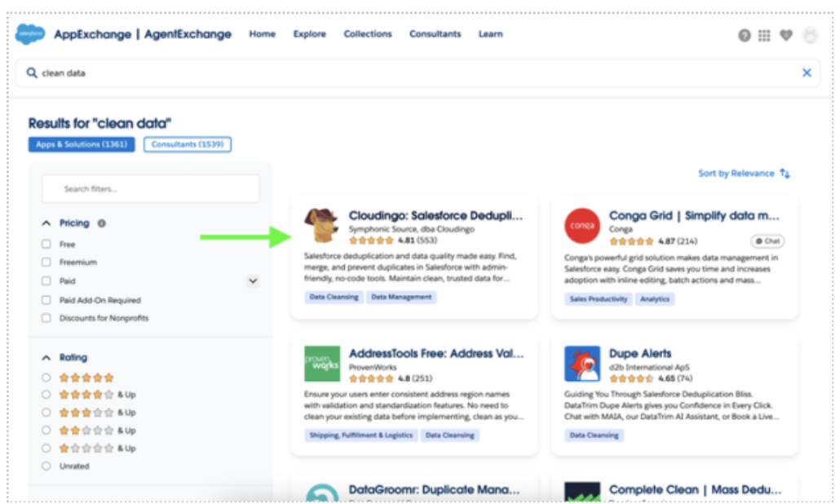Open the user profile avatar
The height and width of the screenshot is (504, 835).
click(810, 35)
